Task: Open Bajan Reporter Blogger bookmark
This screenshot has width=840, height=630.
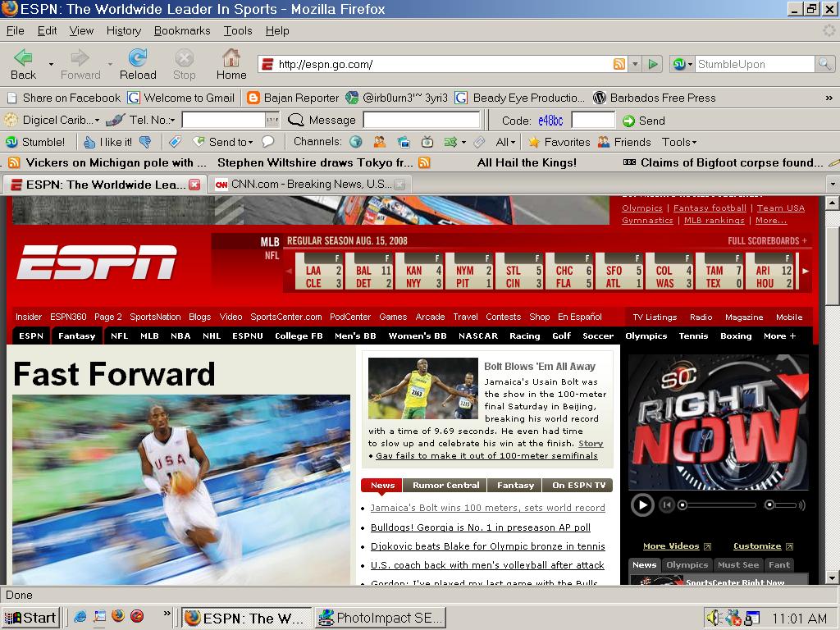Action: click(x=293, y=98)
